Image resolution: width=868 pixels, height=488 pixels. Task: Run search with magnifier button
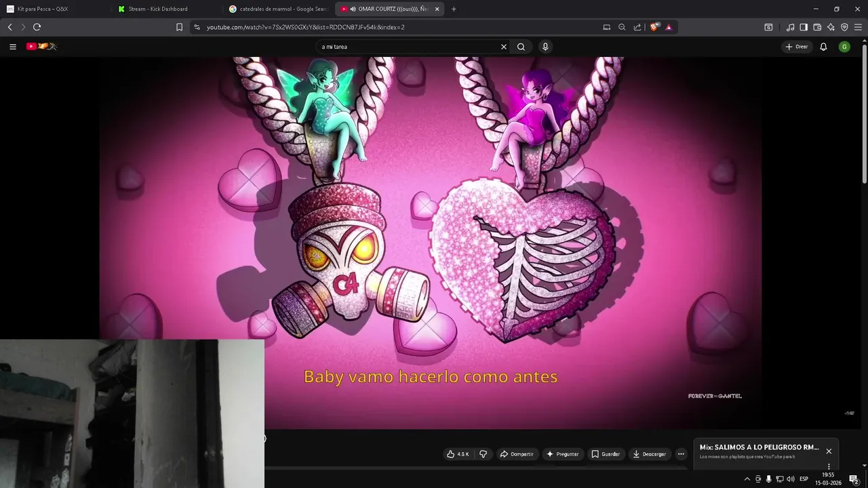521,47
